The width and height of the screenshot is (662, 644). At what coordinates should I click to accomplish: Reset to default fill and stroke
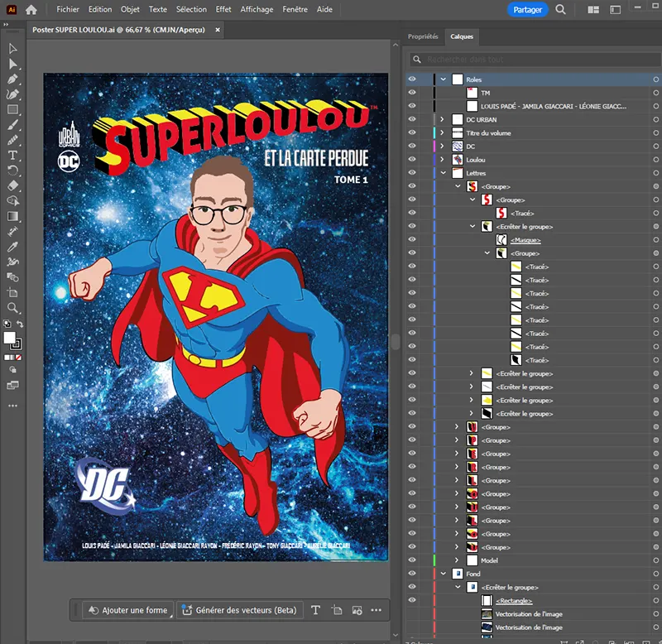pos(7,324)
